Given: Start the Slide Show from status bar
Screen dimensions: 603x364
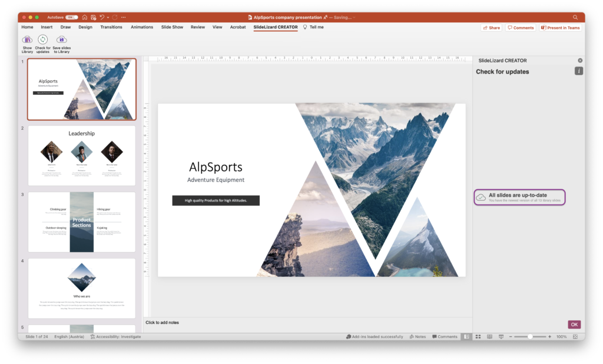Looking at the screenshot, I should 501,337.
